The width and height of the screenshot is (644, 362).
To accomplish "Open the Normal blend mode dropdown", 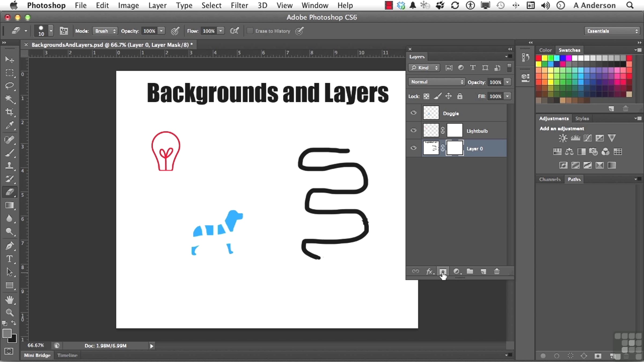I will 437,82.
